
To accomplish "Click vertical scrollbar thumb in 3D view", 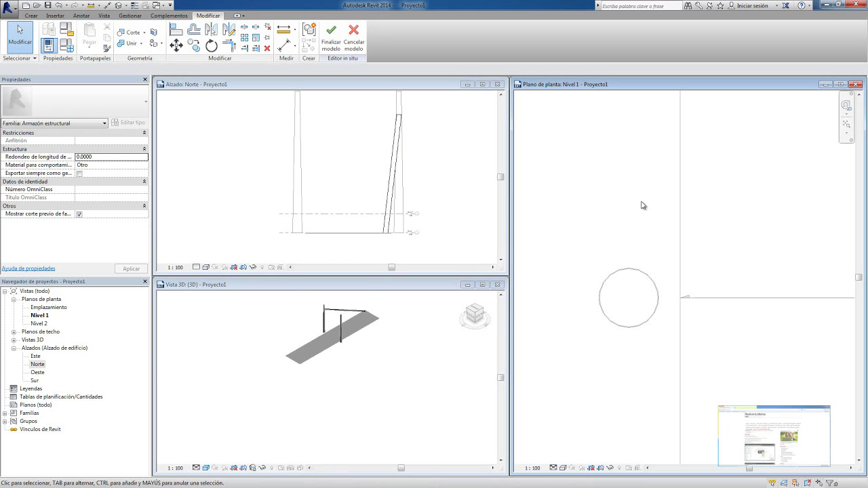I will (x=500, y=378).
